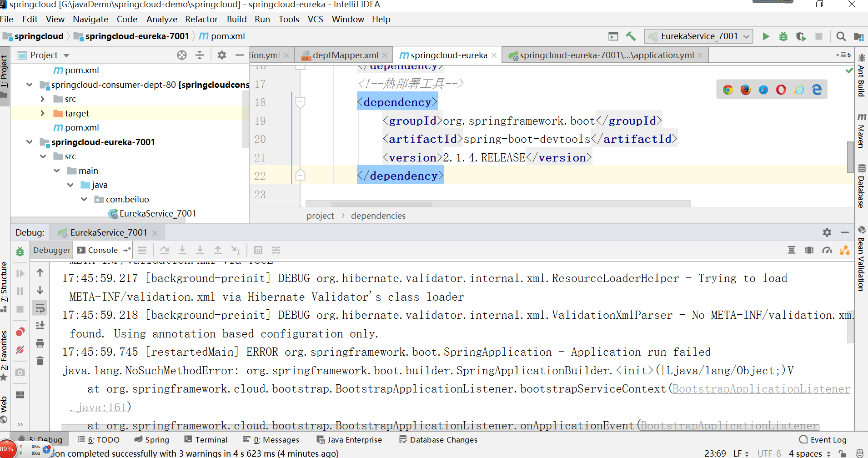
Task: Rerun debug session bug icon
Action: pyautogui.click(x=20, y=251)
